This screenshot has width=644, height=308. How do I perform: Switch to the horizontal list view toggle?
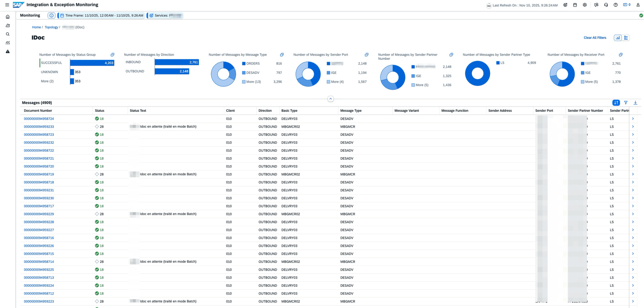626,38
